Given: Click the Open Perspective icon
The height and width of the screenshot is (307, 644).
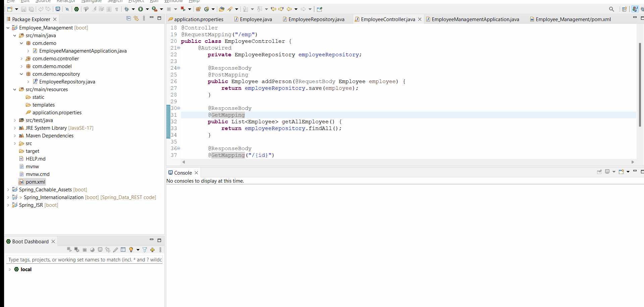Looking at the screenshot, I should point(624,9).
